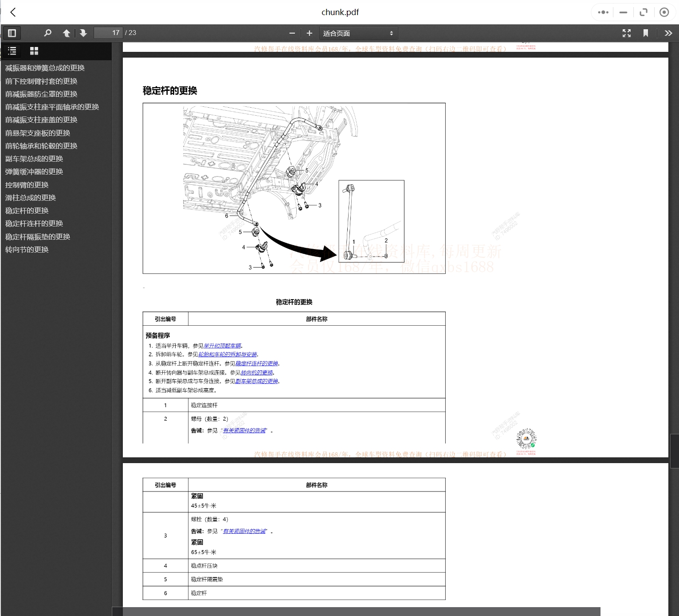Follow the 举升和顶起车辆 link

[x=222, y=346]
